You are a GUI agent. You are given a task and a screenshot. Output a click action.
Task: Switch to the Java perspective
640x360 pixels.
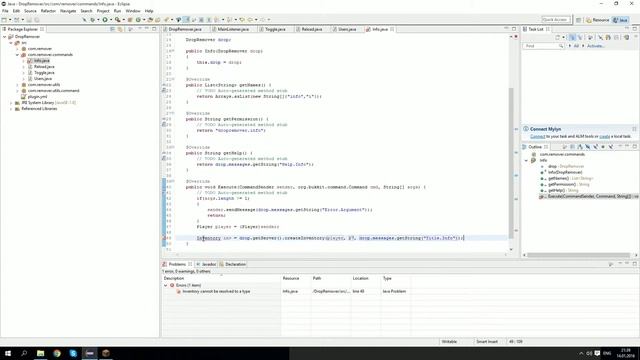click(620, 20)
